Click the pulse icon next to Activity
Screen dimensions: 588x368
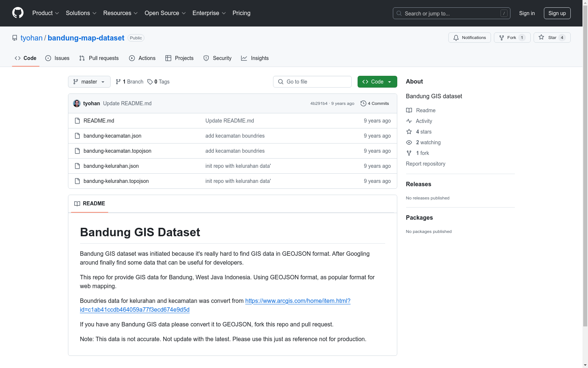409,121
